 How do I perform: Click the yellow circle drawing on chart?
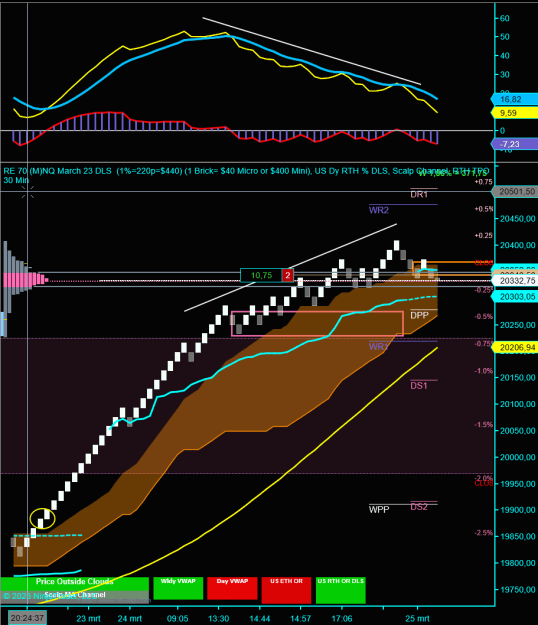pyautogui.click(x=42, y=519)
